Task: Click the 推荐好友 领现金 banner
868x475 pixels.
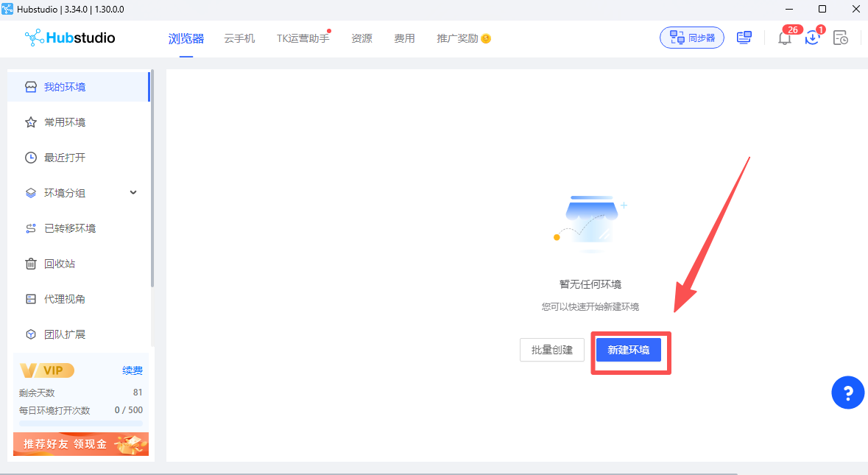Action: pyautogui.click(x=81, y=444)
